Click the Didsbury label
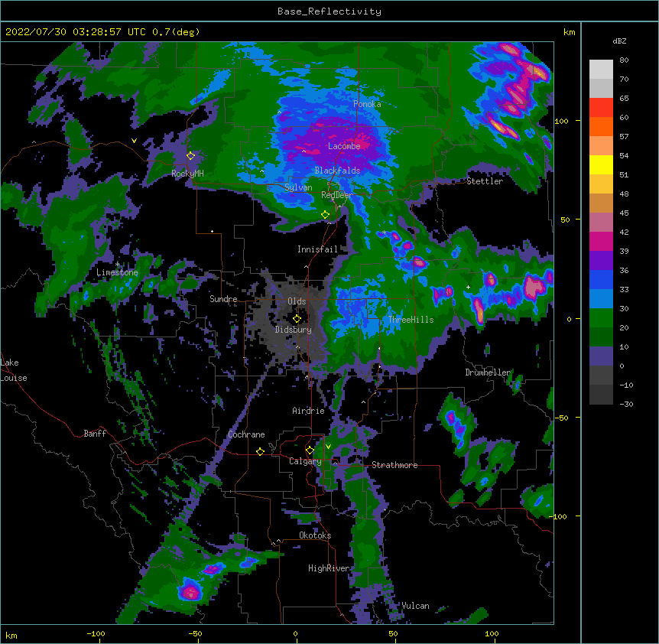 tap(294, 330)
